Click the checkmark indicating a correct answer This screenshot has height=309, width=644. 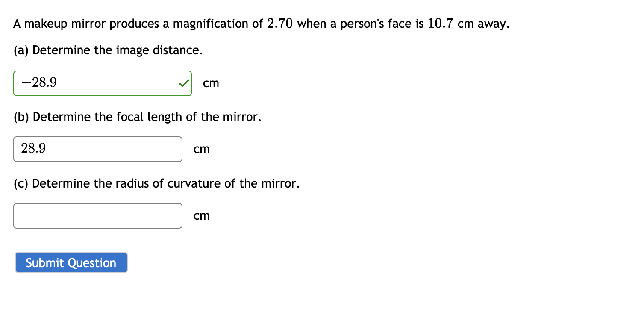184,83
